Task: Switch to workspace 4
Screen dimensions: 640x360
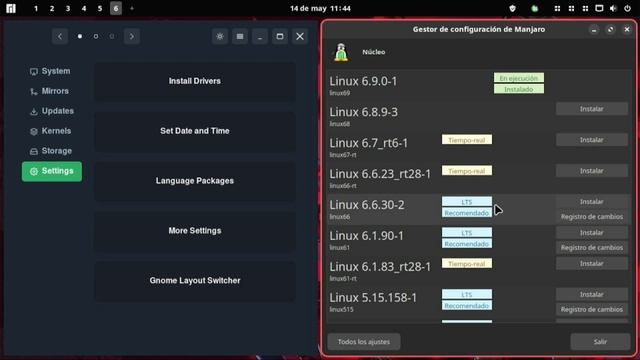Action: 84,8
